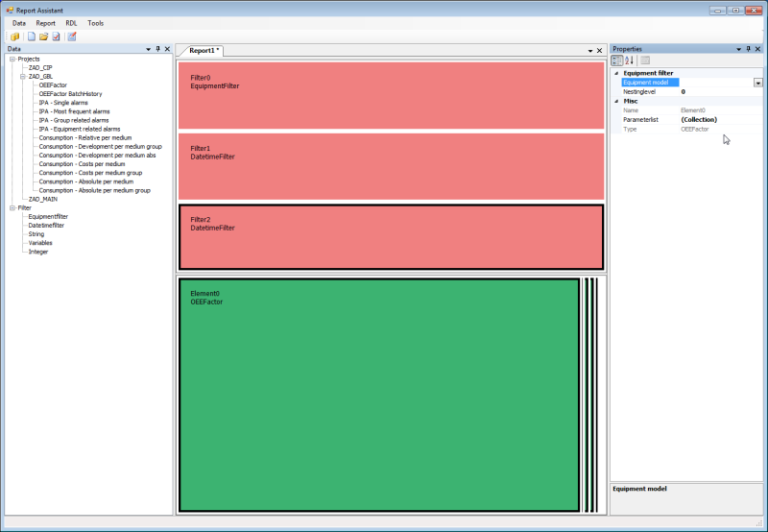Click the Parameterlist (Collection) value
Image resolution: width=768 pixels, height=532 pixels.
pyautogui.click(x=721, y=120)
